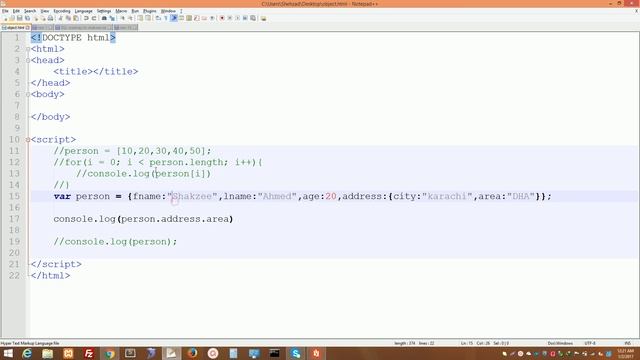Click the <!DOCTYPE html> line
The image size is (640, 360).
[x=73, y=38]
